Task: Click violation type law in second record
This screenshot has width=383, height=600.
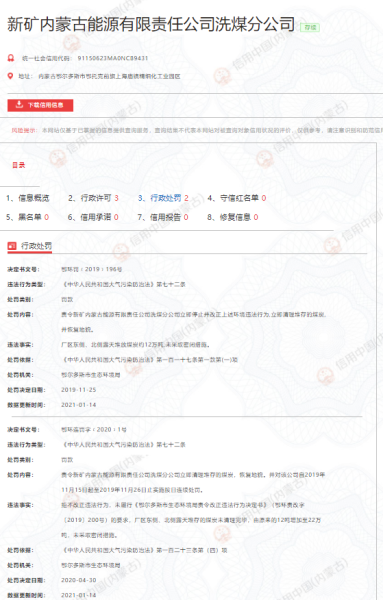Action: [123, 445]
